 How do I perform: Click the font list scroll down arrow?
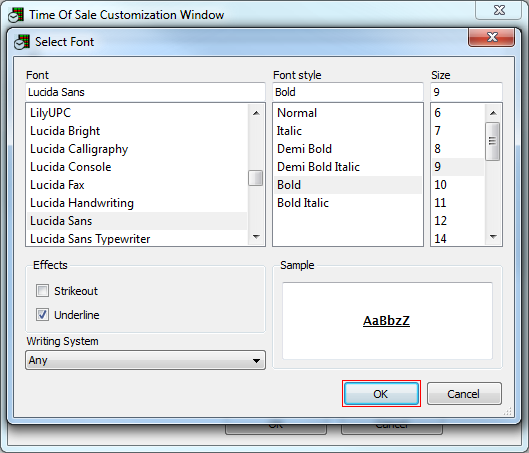[x=256, y=237]
